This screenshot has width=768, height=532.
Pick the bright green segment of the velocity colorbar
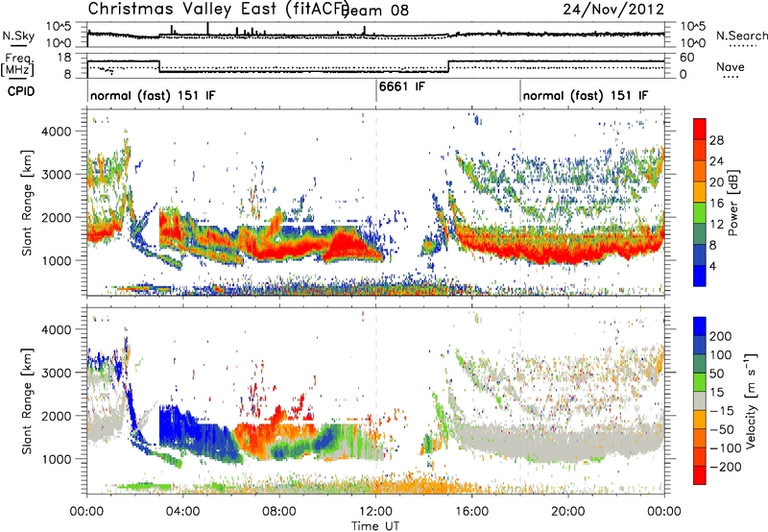point(700,382)
